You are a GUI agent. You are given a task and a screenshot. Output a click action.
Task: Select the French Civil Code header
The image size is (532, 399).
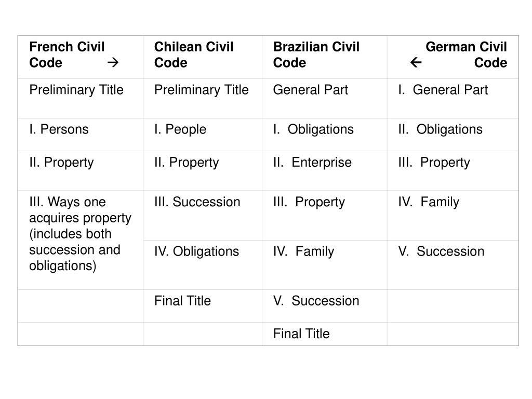81,57
